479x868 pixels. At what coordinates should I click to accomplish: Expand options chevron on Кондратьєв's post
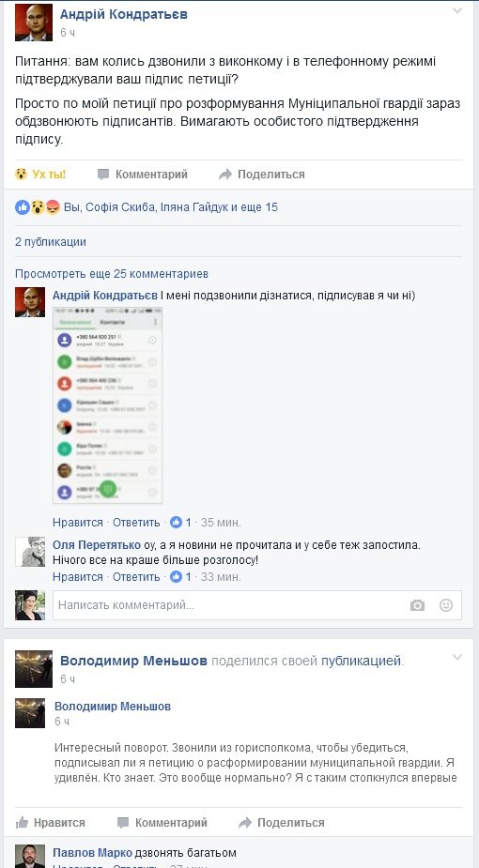[456, 10]
